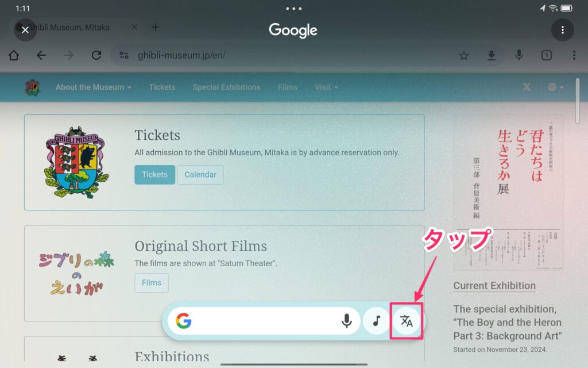Go forward with the right arrow
Image resolution: width=588 pixels, height=368 pixels.
point(69,56)
